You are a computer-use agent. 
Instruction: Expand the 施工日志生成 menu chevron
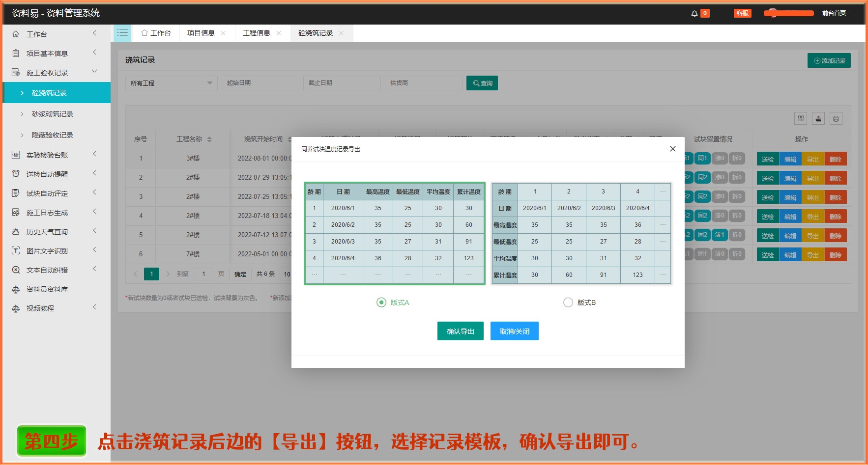coord(94,212)
